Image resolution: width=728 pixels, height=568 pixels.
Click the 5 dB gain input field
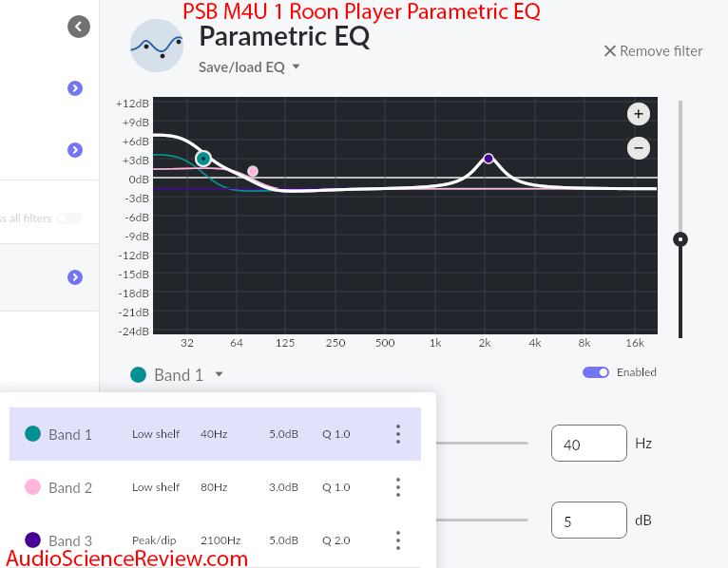588,521
